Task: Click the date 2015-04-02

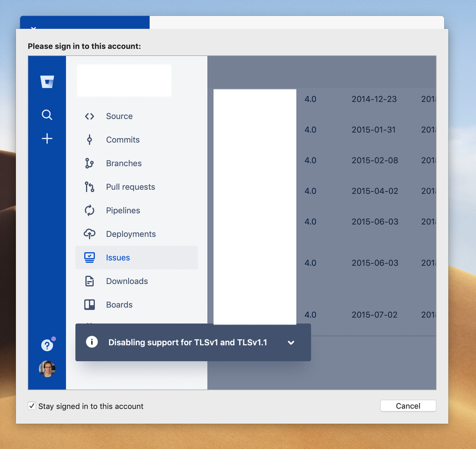Action: point(375,191)
